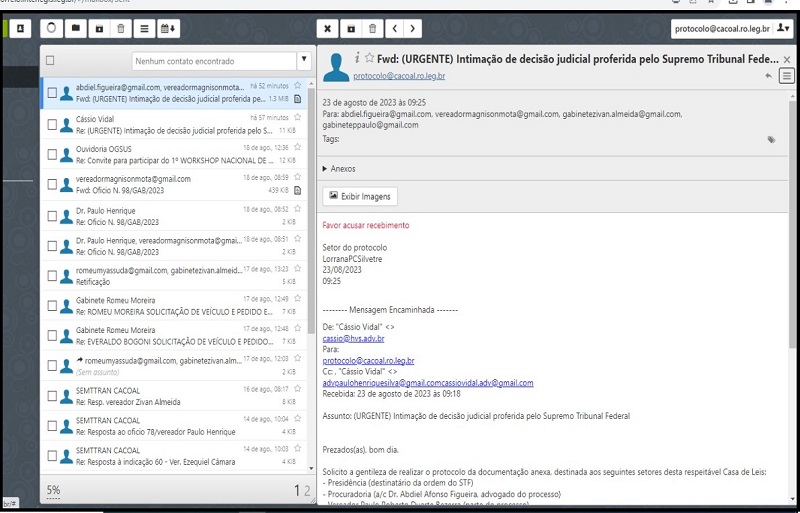800x513 pixels.
Task: Close the open message with X button
Action: (328, 29)
